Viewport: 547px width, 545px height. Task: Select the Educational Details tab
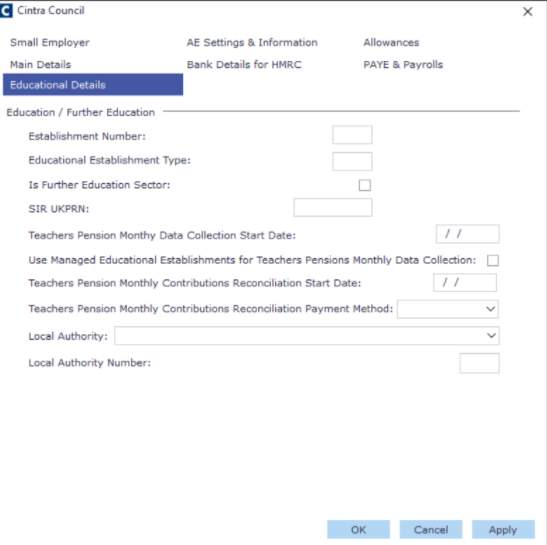(93, 84)
